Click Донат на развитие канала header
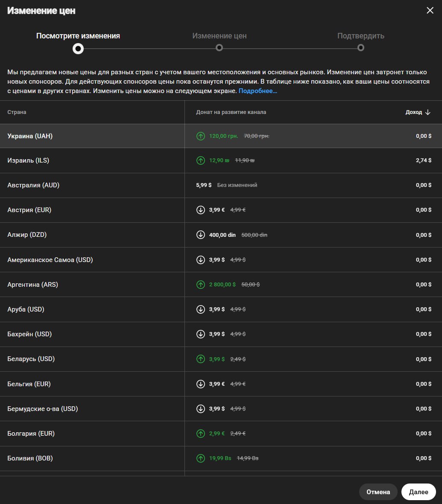The width and height of the screenshot is (442, 504). pyautogui.click(x=231, y=112)
